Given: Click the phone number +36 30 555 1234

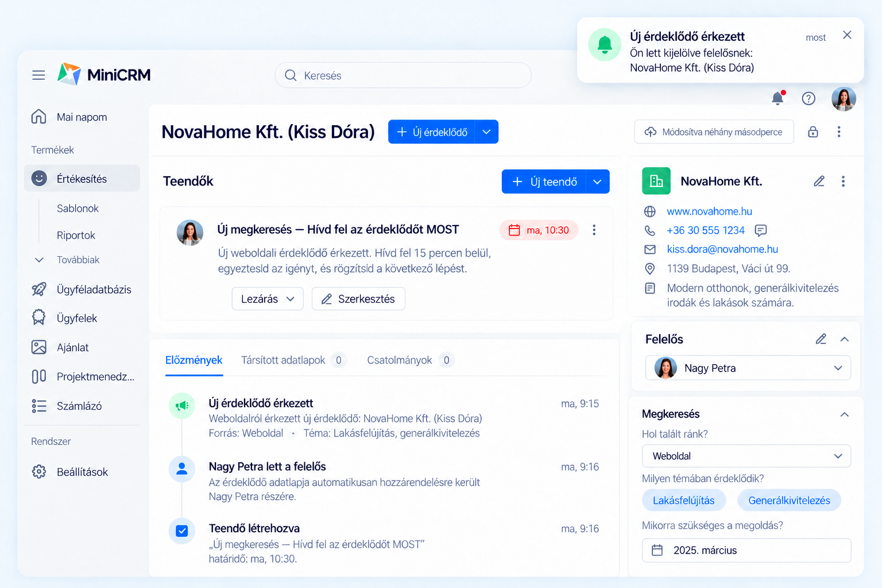Looking at the screenshot, I should pos(706,230).
